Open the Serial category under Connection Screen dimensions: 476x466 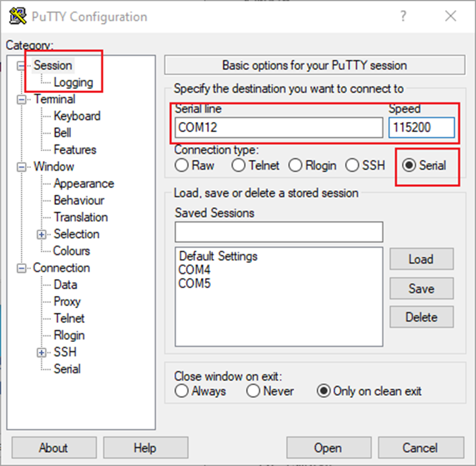pyautogui.click(x=67, y=369)
